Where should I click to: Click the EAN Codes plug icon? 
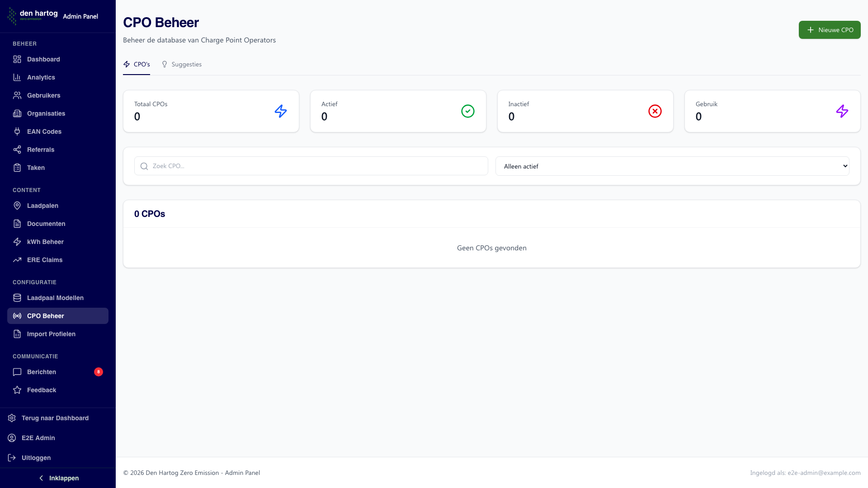pyautogui.click(x=17, y=131)
